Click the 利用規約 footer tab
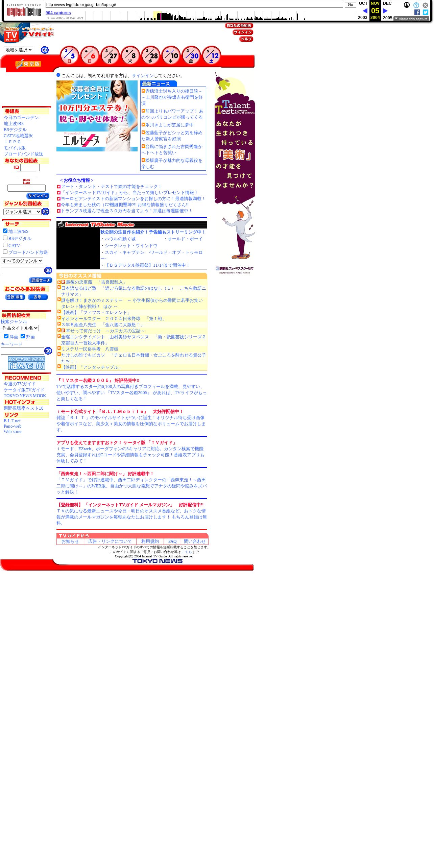Image resolution: width=434 pixels, height=868 pixels. (x=150, y=541)
